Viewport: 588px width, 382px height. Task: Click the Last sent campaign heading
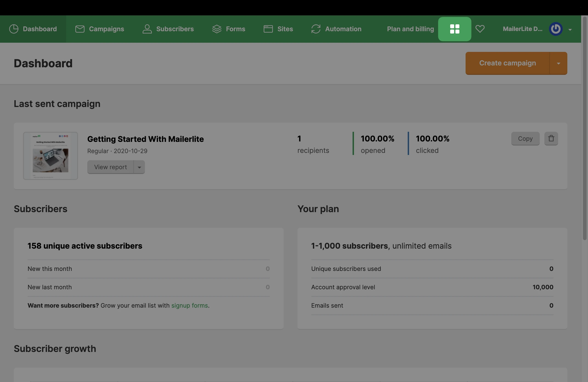pos(57,104)
